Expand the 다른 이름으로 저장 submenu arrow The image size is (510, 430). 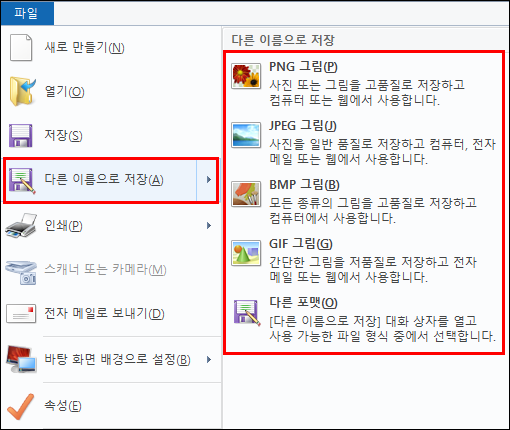209,180
